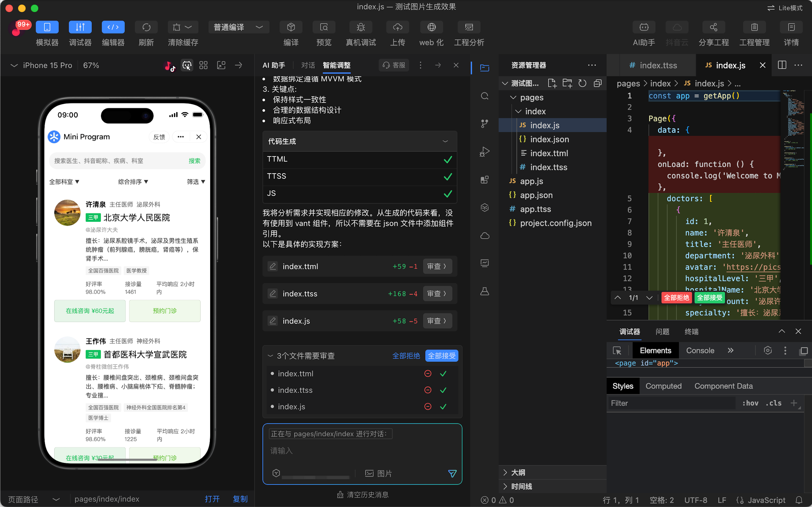Click the 客服 customer service button
The image size is (812, 507).
click(394, 65)
